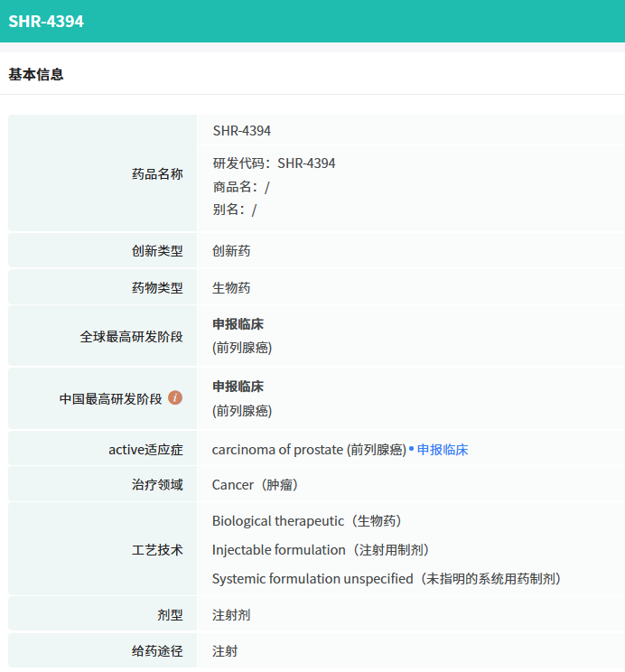625x672 pixels.
Task: Click the SHR-4394 header title
Action: click(46, 22)
